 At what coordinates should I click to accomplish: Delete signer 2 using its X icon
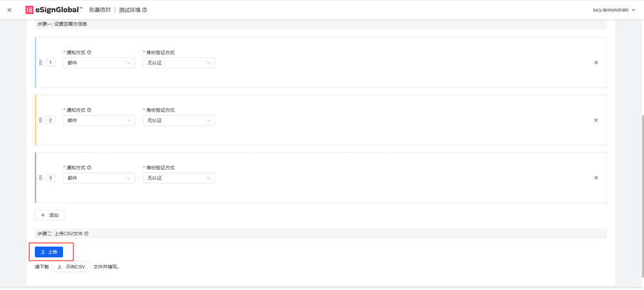[596, 120]
